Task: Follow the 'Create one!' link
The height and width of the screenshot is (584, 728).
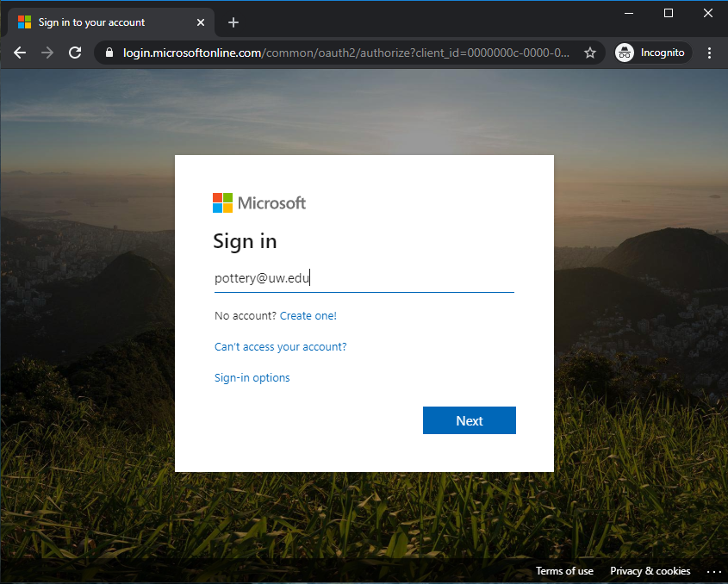Action: coord(308,315)
